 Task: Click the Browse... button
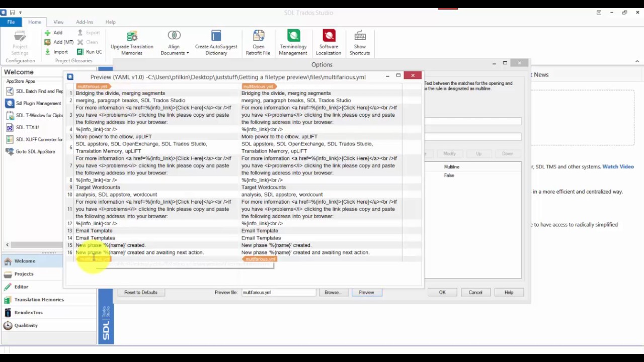pos(333,293)
